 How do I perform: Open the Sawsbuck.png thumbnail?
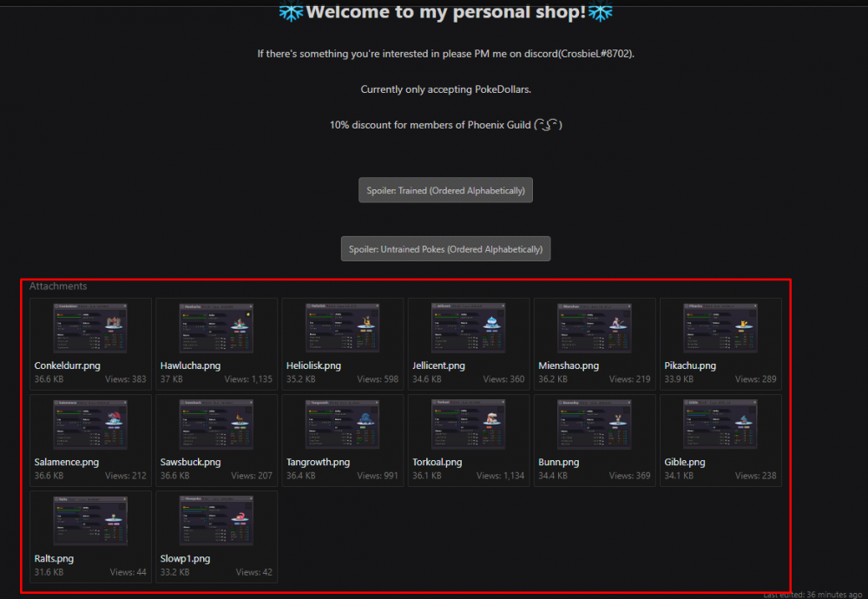click(x=216, y=425)
